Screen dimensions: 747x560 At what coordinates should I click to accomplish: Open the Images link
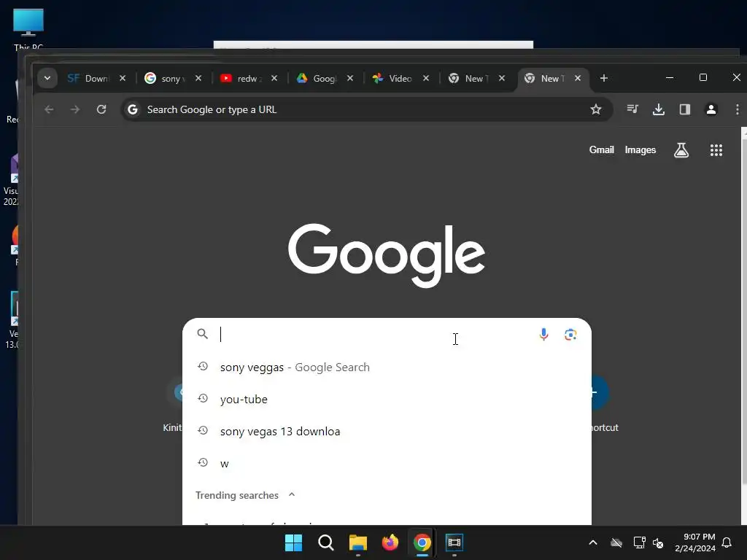[x=640, y=150]
